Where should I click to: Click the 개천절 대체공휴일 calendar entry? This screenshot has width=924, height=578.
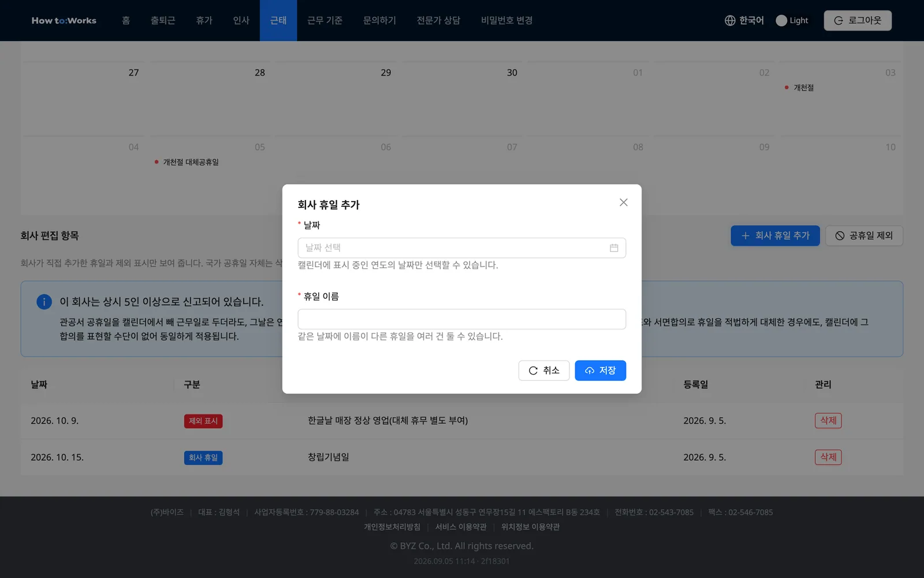click(187, 162)
